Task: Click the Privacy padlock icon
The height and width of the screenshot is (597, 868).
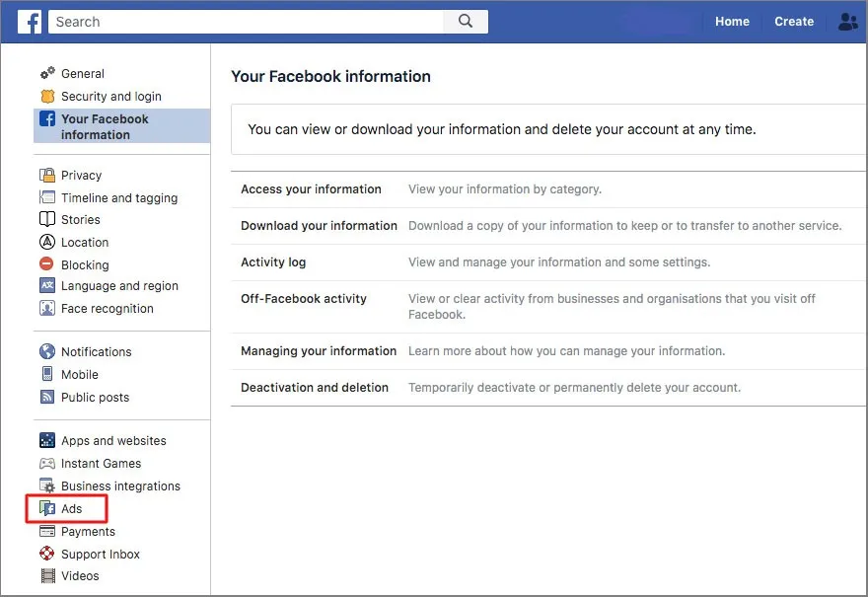Action: [47, 175]
